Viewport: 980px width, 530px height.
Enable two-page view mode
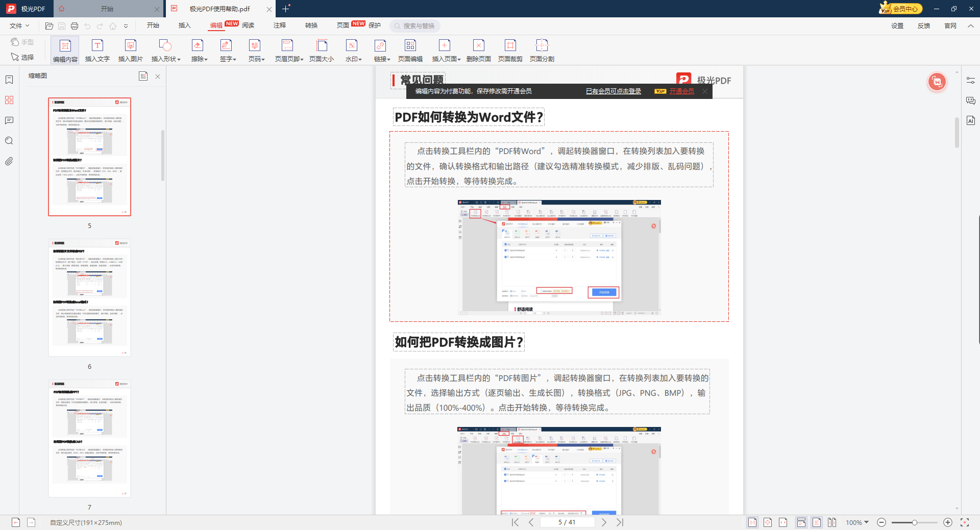(x=832, y=522)
